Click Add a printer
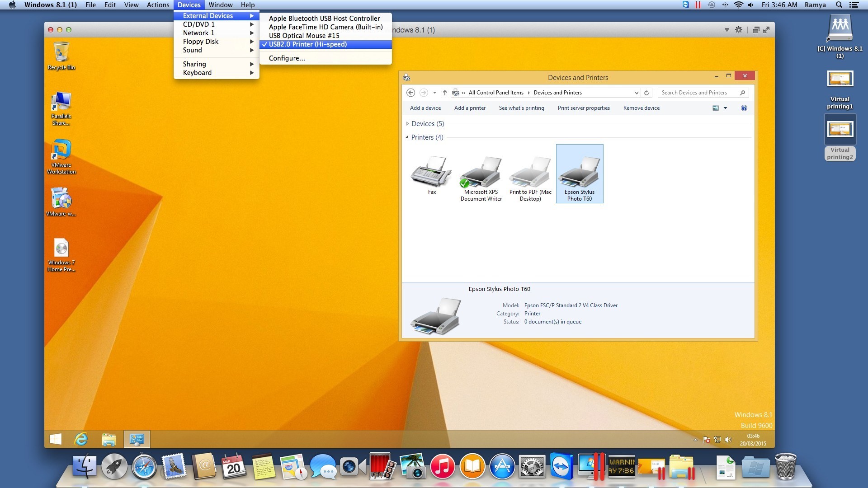868x488 pixels. [470, 108]
